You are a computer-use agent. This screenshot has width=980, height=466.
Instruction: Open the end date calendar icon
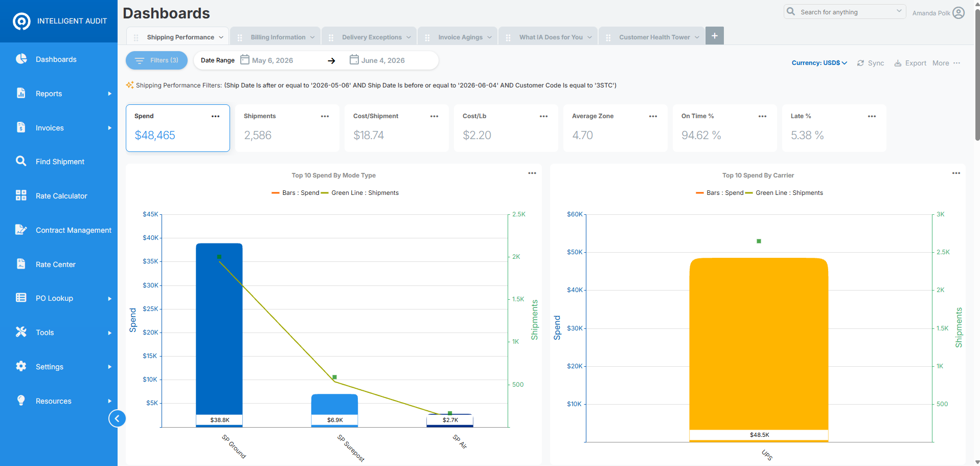click(x=354, y=60)
